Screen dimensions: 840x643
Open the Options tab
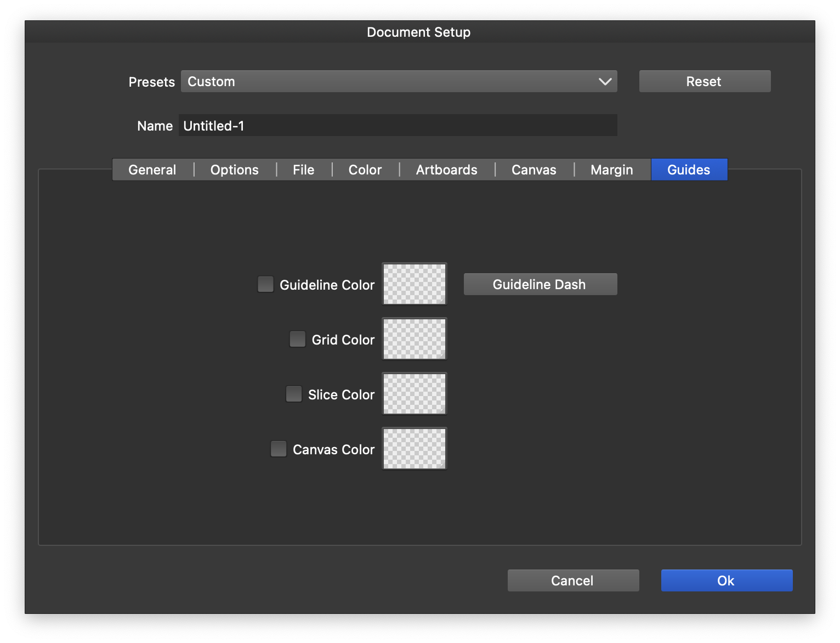(x=235, y=170)
